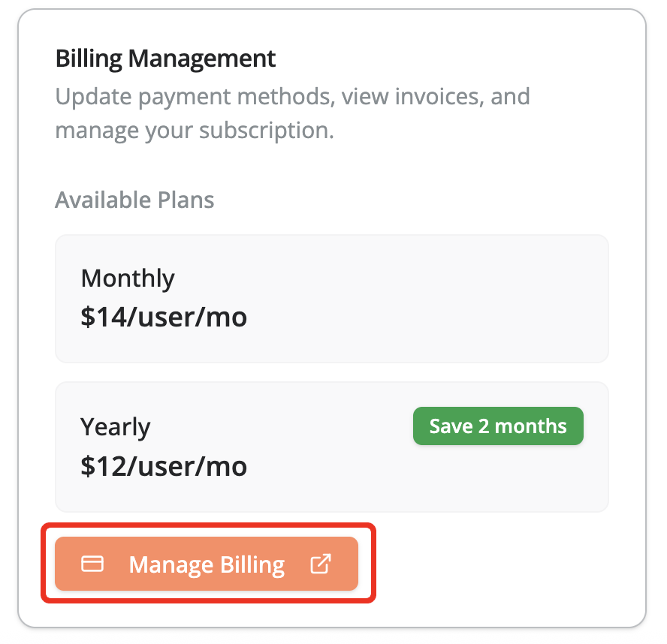Click the Monthly plan title text

(127, 278)
